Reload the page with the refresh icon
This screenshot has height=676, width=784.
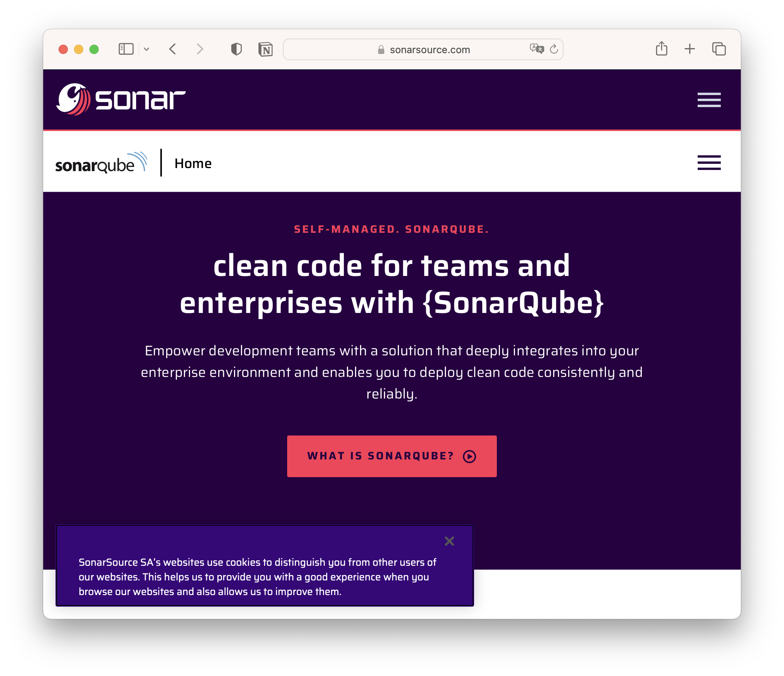point(554,49)
